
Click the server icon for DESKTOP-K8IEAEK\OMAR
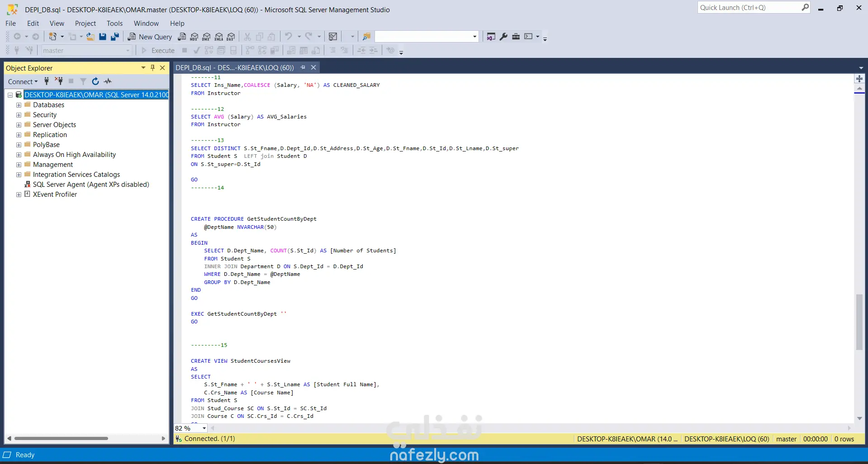click(x=19, y=95)
